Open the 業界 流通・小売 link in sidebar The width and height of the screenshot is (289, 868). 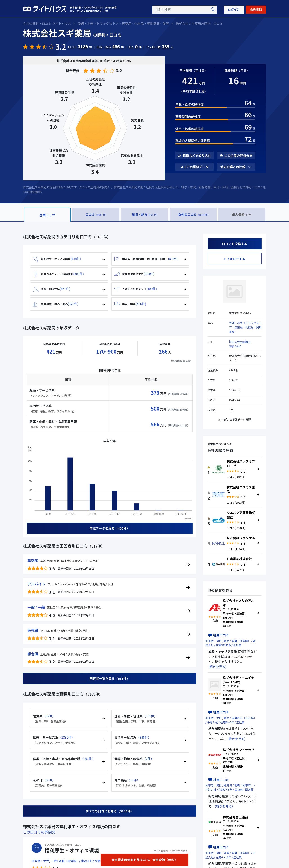pyautogui.click(x=245, y=327)
